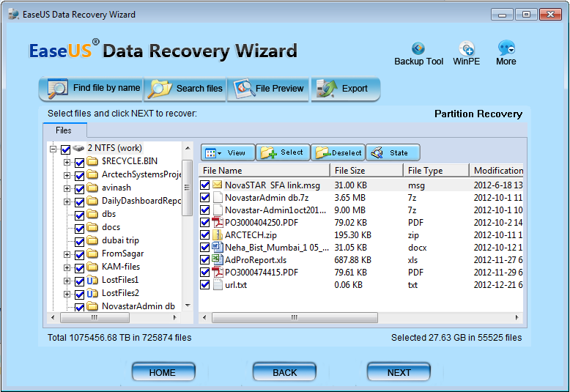Image resolution: width=570 pixels, height=392 pixels.
Task: Select the NovastarAdmin db tree folder
Action: click(x=138, y=306)
